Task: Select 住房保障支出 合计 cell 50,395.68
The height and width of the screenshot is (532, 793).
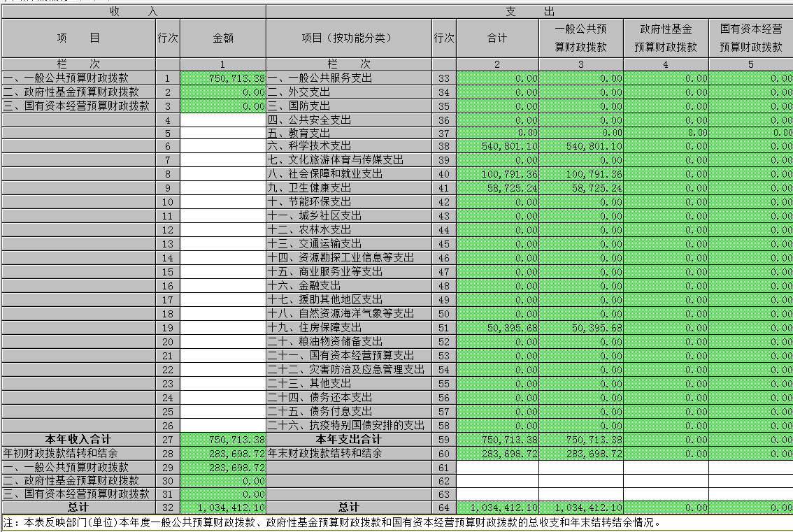Action: (x=497, y=328)
